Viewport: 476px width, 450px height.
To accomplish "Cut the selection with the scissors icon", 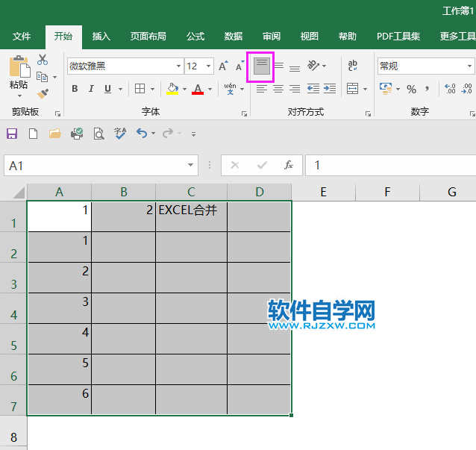I will click(43, 60).
